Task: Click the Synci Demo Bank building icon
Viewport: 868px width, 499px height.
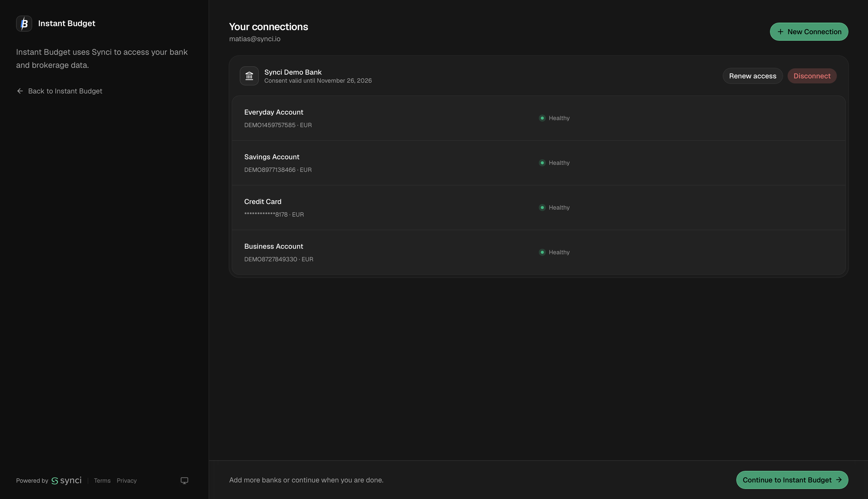Action: (x=249, y=76)
